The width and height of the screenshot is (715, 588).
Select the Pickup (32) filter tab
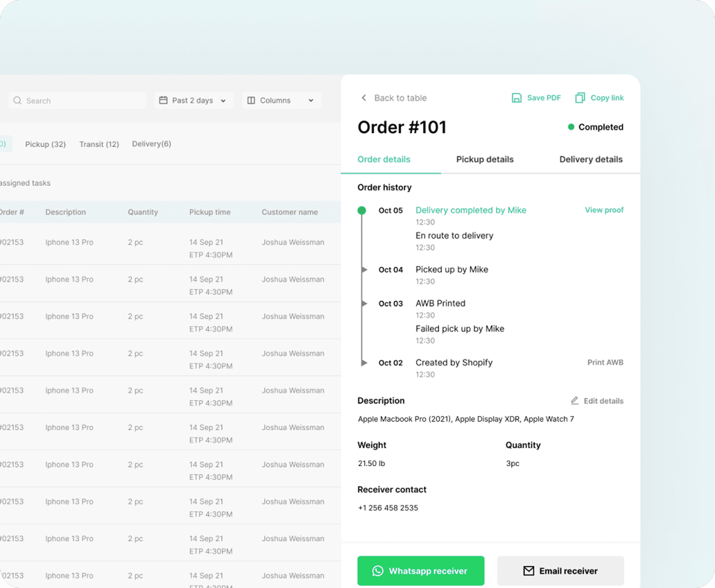[x=45, y=144]
